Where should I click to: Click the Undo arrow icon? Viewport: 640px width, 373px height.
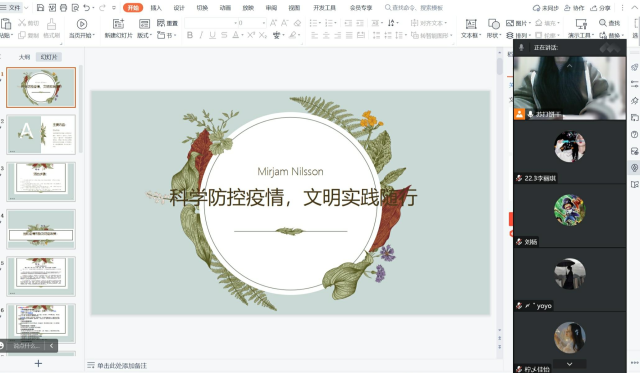tap(86, 7)
